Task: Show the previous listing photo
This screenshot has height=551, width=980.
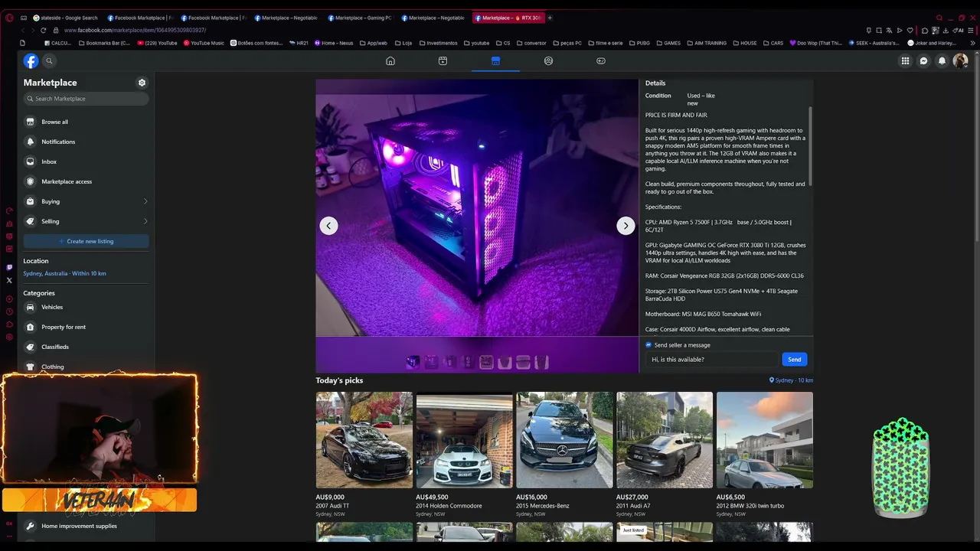Action: point(328,225)
